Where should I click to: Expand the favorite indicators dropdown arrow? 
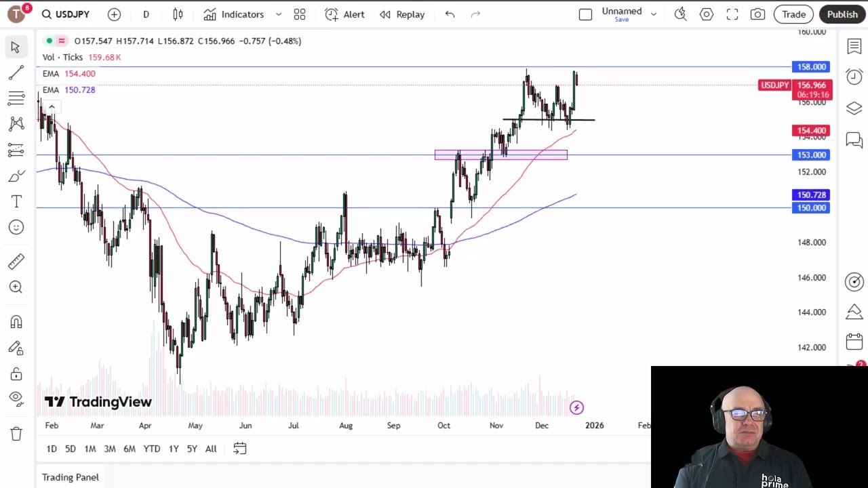pyautogui.click(x=278, y=14)
